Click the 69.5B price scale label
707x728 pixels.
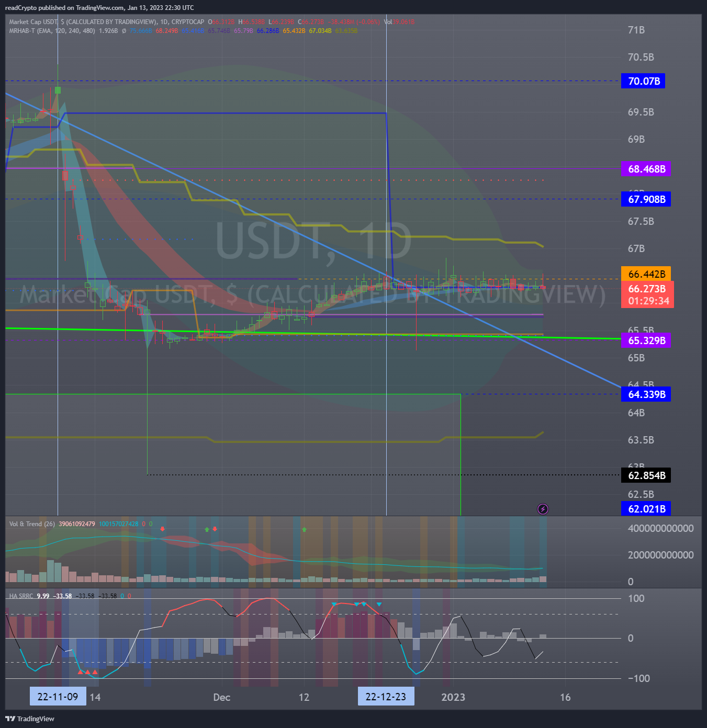coord(641,112)
